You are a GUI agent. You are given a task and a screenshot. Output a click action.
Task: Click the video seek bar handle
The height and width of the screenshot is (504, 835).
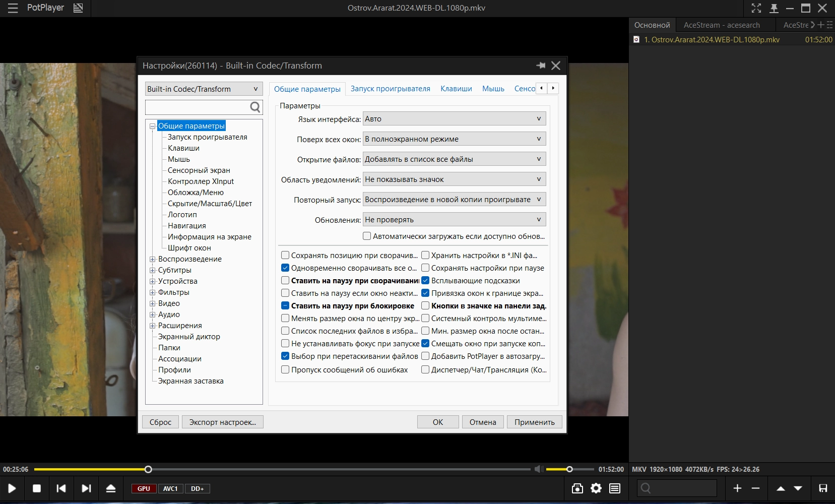coord(148,469)
